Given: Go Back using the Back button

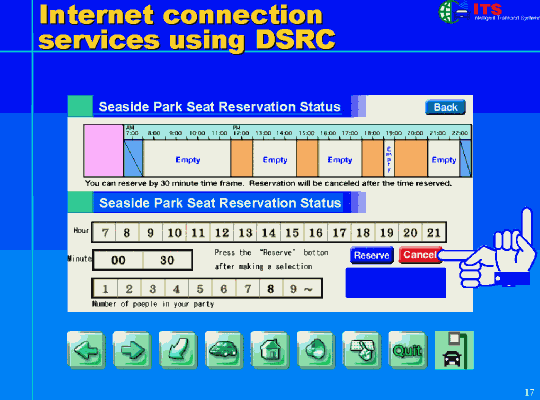Looking at the screenshot, I should click(445, 107).
